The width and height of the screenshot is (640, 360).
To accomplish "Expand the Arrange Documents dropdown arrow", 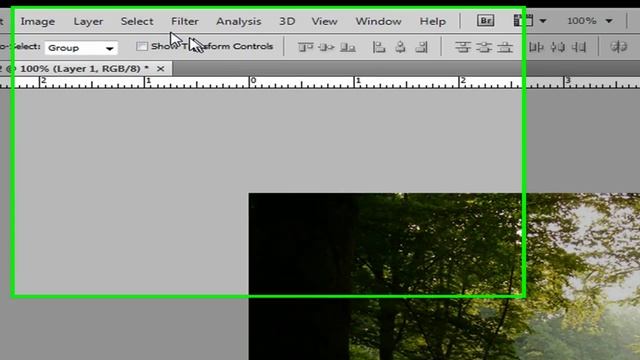I will 543,20.
